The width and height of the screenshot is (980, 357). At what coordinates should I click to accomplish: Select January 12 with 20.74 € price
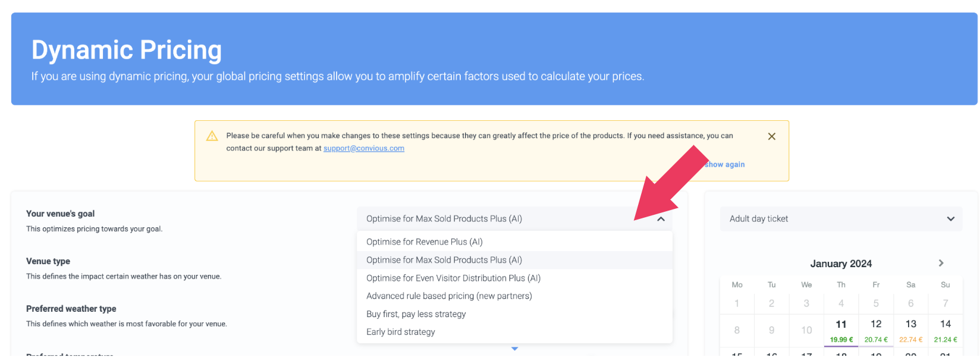click(876, 330)
